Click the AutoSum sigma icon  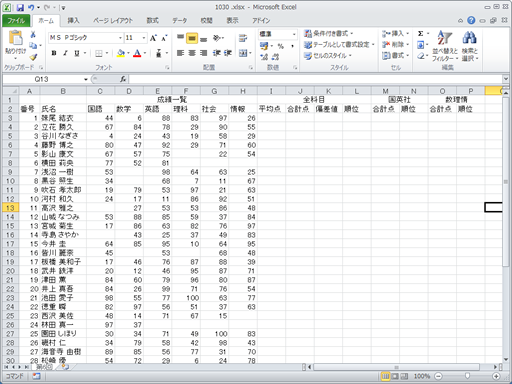(421, 34)
